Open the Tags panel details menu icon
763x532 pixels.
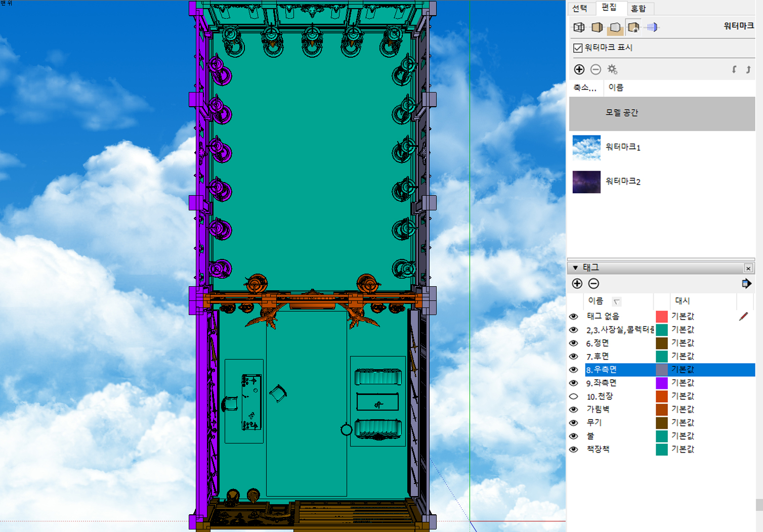tap(746, 284)
